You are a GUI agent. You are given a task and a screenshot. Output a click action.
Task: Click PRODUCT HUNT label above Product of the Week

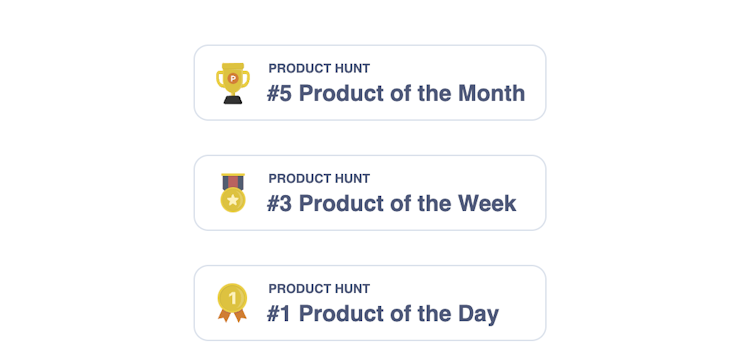[x=319, y=178]
